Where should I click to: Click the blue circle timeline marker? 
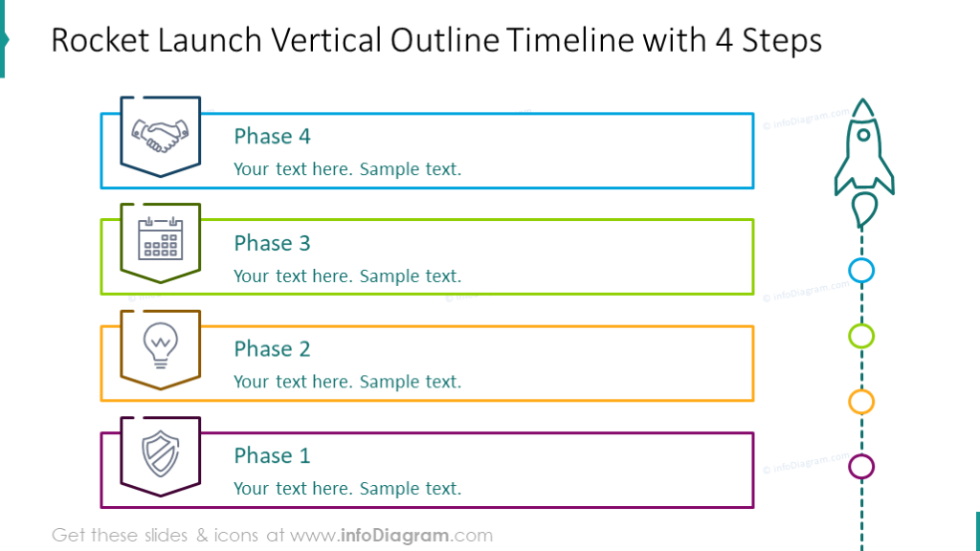(861, 271)
